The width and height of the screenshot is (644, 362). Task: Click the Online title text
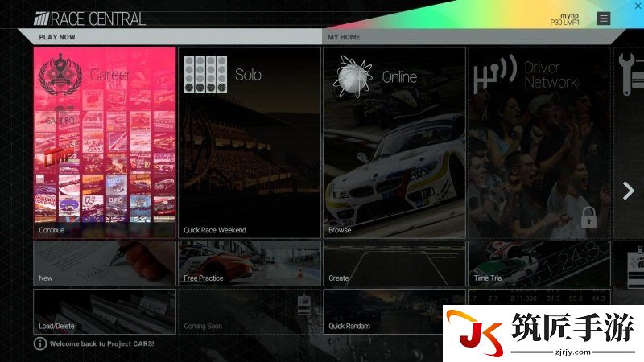pyautogui.click(x=399, y=76)
